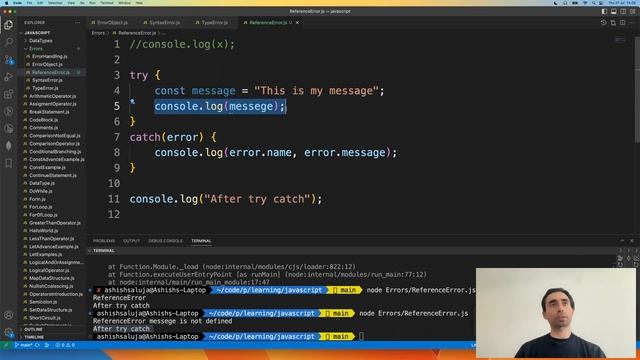The image size is (640, 360).
Task: Select the TERMINAL panel tab
Action: click(x=201, y=241)
